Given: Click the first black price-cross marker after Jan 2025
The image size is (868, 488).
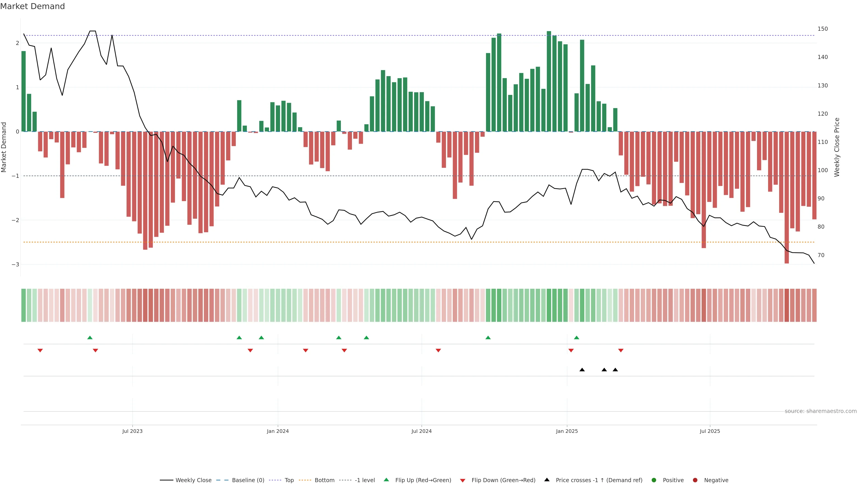Looking at the screenshot, I should coord(582,370).
